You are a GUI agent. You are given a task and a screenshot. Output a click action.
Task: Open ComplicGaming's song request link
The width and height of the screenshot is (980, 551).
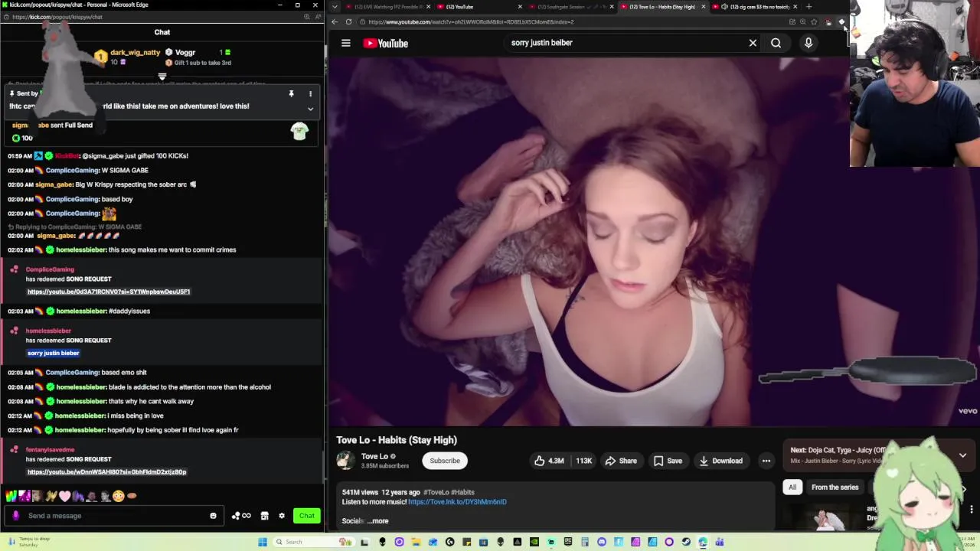pyautogui.click(x=109, y=292)
